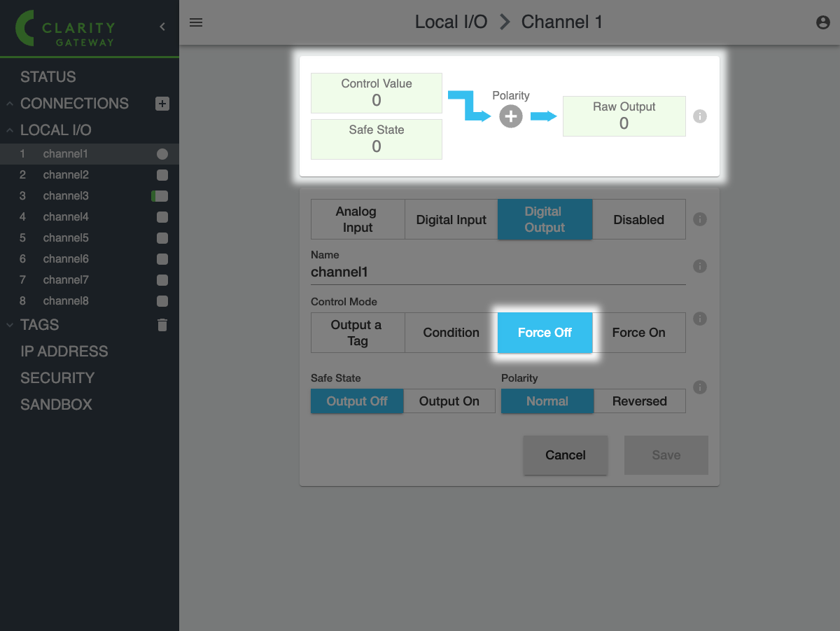
Task: Select Reversed polarity option
Action: (x=639, y=401)
